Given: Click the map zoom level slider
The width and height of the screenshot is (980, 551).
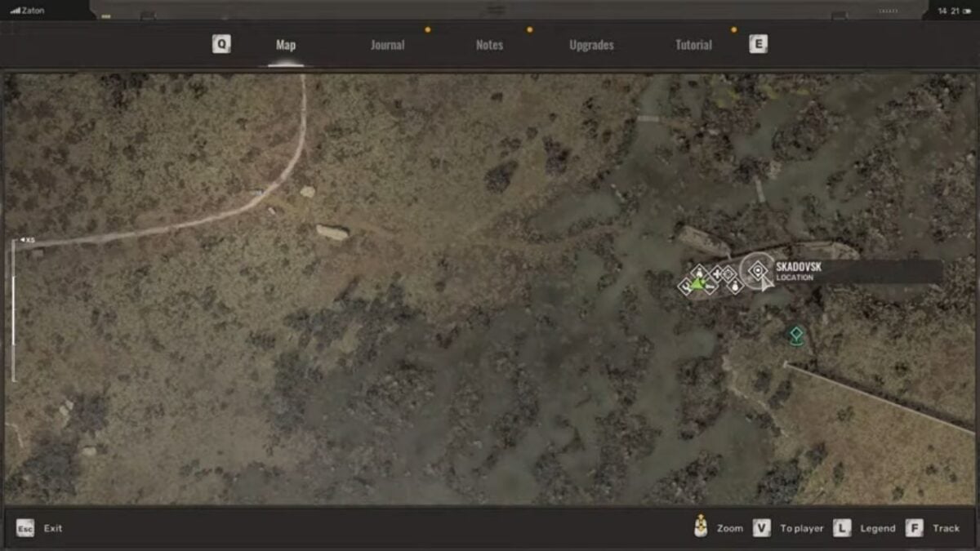Looking at the screenshot, I should [x=13, y=310].
